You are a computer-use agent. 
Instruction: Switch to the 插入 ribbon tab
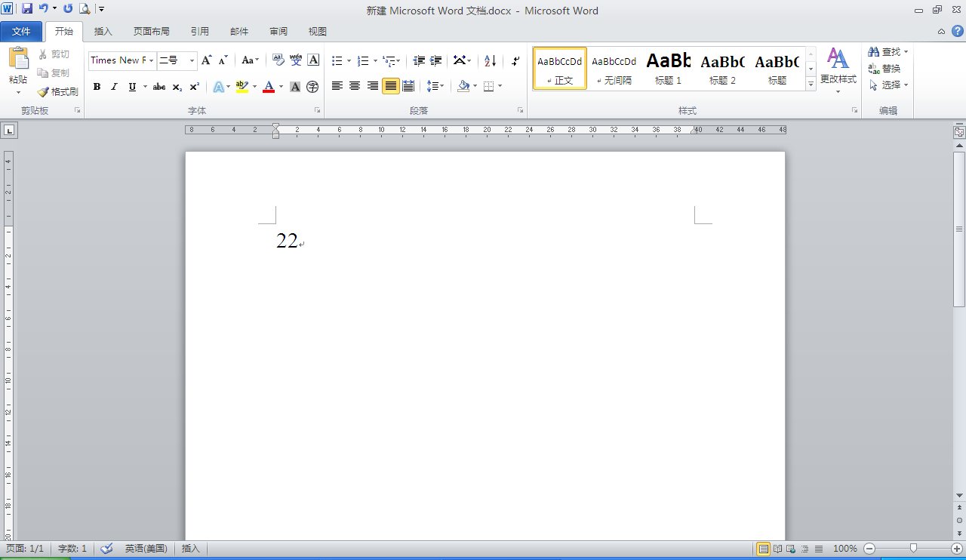103,32
